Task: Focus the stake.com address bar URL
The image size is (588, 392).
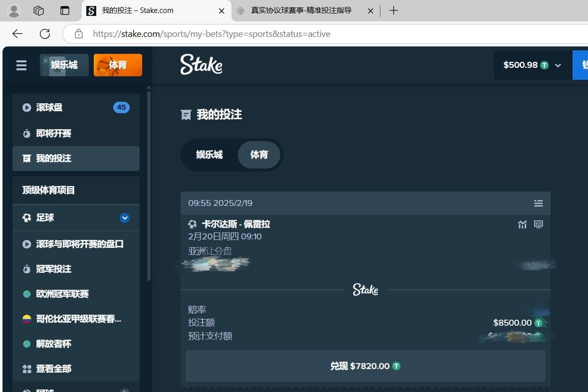Action: [211, 34]
